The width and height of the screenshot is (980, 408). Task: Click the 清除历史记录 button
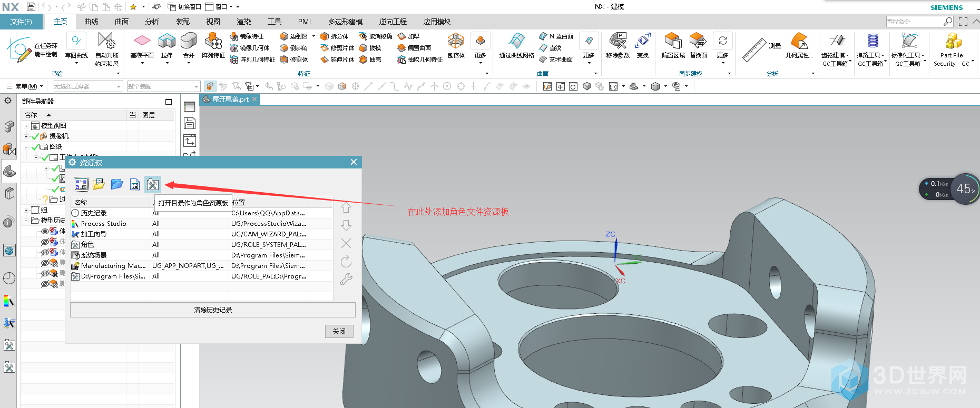click(x=212, y=310)
